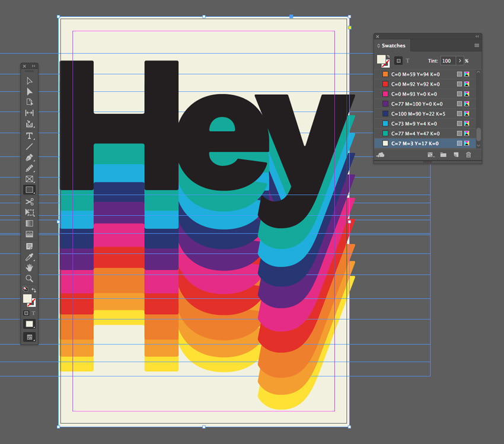This screenshot has width=504, height=444.
Task: Click fill box in Swatches panel
Action: pyautogui.click(x=381, y=59)
